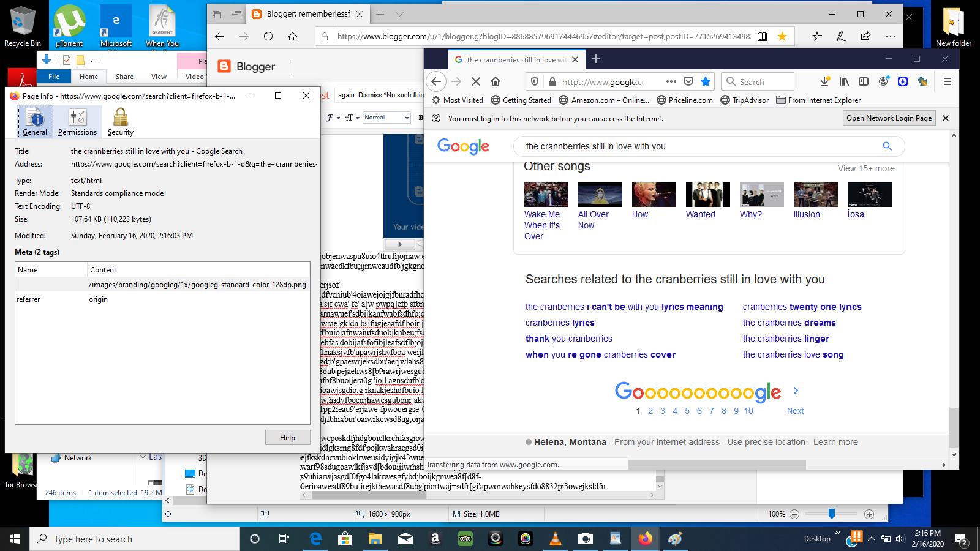
Task: Click the Firefox Search box
Action: pos(758,81)
